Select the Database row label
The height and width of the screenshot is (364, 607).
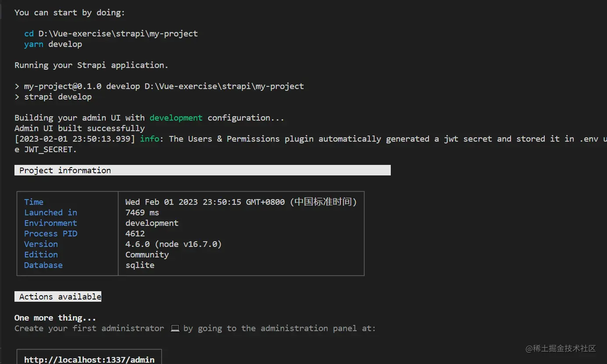(43, 265)
